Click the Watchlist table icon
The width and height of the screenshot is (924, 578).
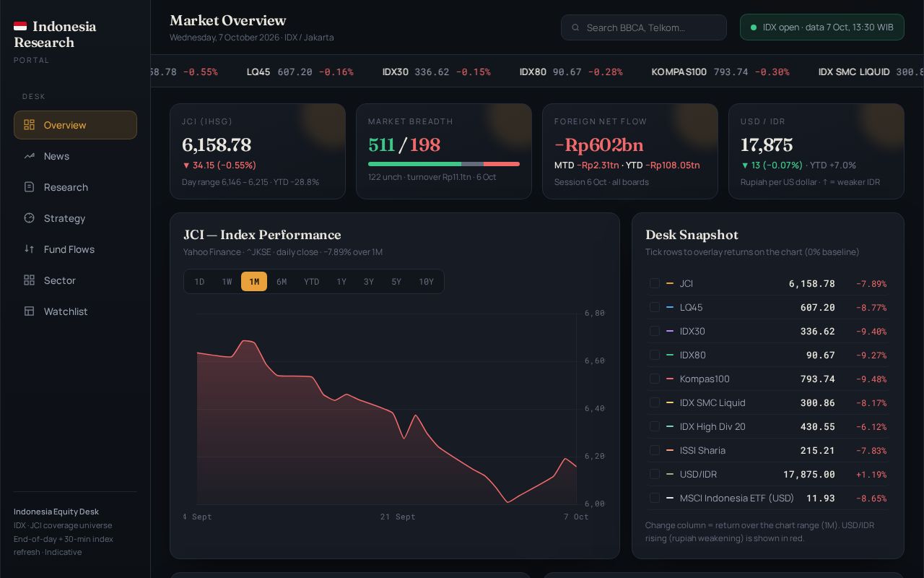point(29,311)
